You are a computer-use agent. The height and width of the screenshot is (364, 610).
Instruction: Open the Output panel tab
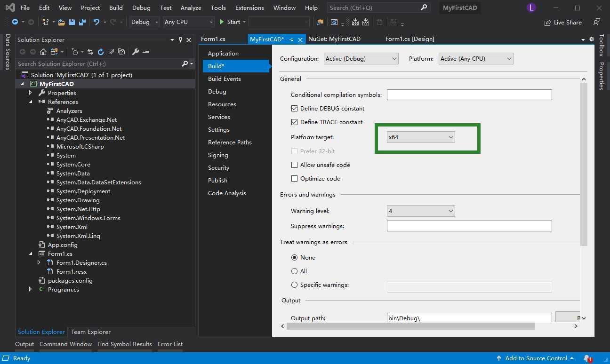(x=24, y=344)
